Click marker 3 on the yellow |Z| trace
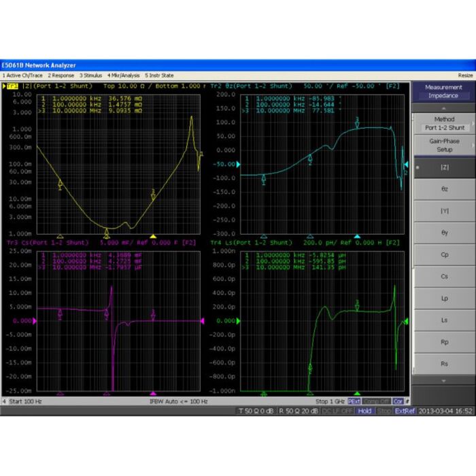Image resolution: width=476 pixels, height=476 pixels. click(x=153, y=195)
